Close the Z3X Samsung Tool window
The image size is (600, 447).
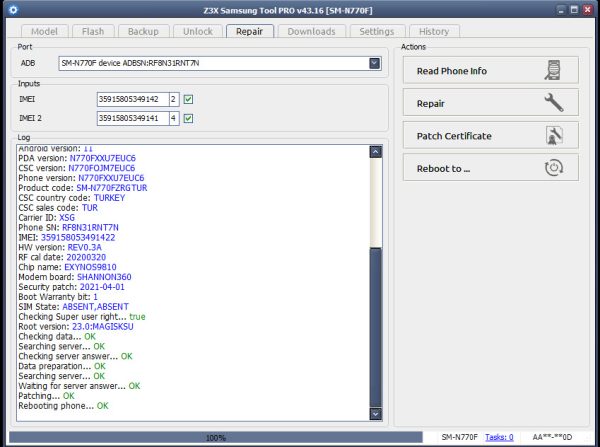[x=587, y=10]
